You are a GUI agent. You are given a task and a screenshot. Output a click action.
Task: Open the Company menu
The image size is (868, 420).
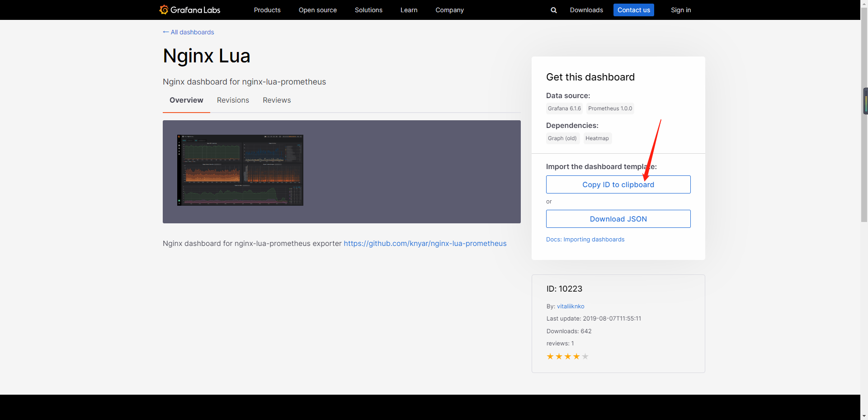[450, 10]
